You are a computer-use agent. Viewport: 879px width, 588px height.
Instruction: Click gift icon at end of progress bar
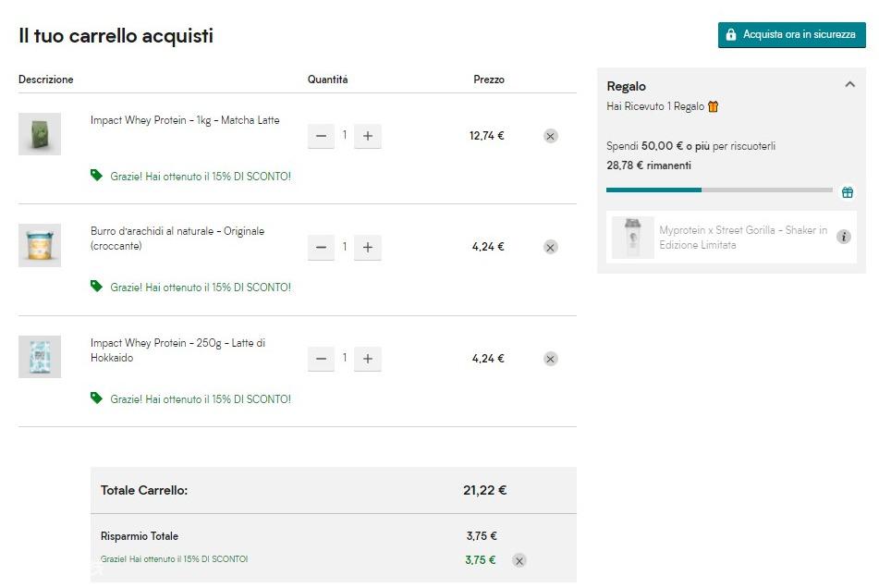[848, 192]
